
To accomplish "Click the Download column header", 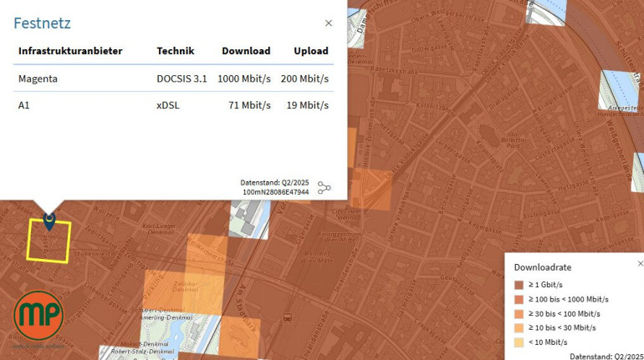I will coord(246,51).
